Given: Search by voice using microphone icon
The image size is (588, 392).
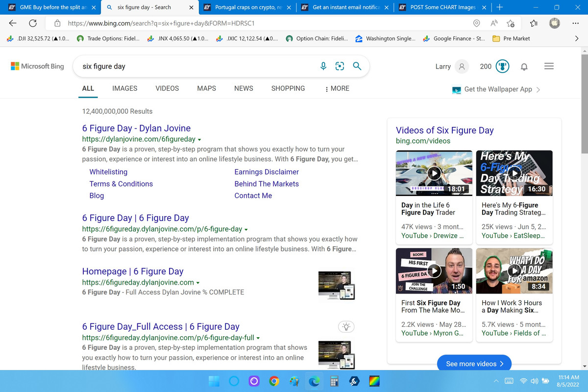Looking at the screenshot, I should 323,66.
